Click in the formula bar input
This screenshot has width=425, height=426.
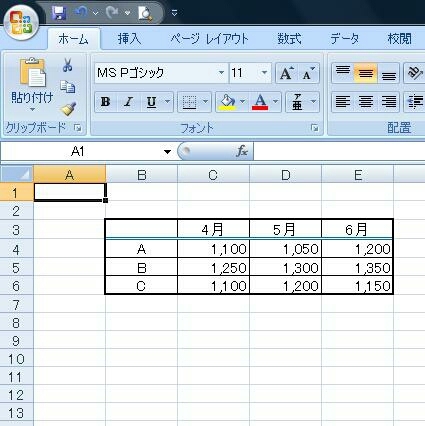tap(339, 152)
